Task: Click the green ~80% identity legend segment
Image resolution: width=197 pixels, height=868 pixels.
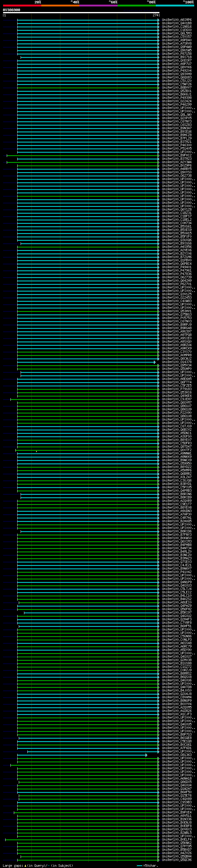Action: pos(137,6)
